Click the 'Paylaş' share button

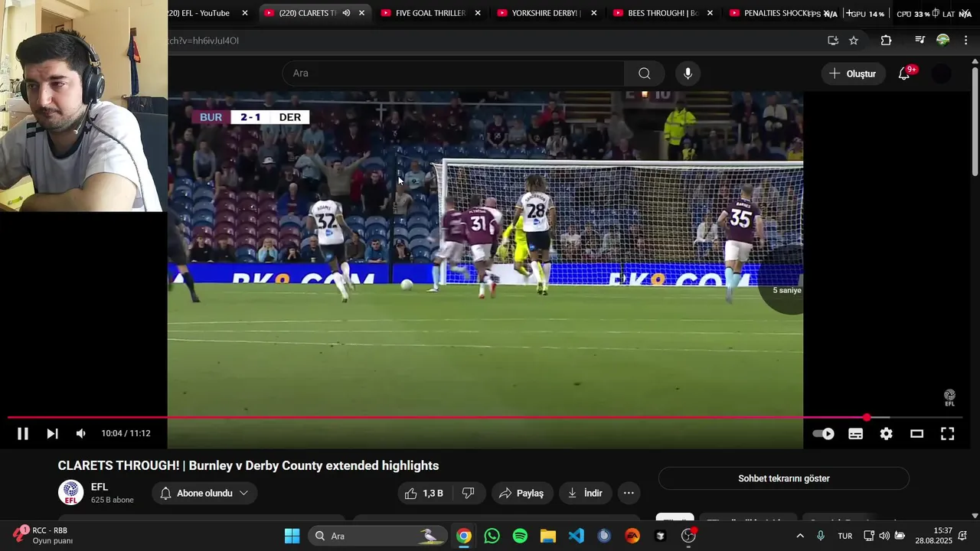point(522,494)
